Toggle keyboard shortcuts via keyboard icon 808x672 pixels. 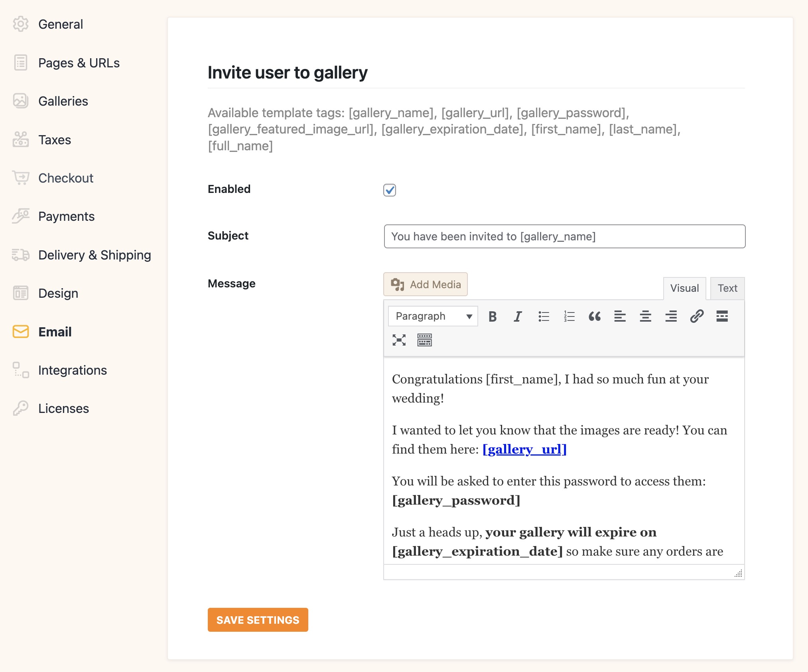(424, 340)
